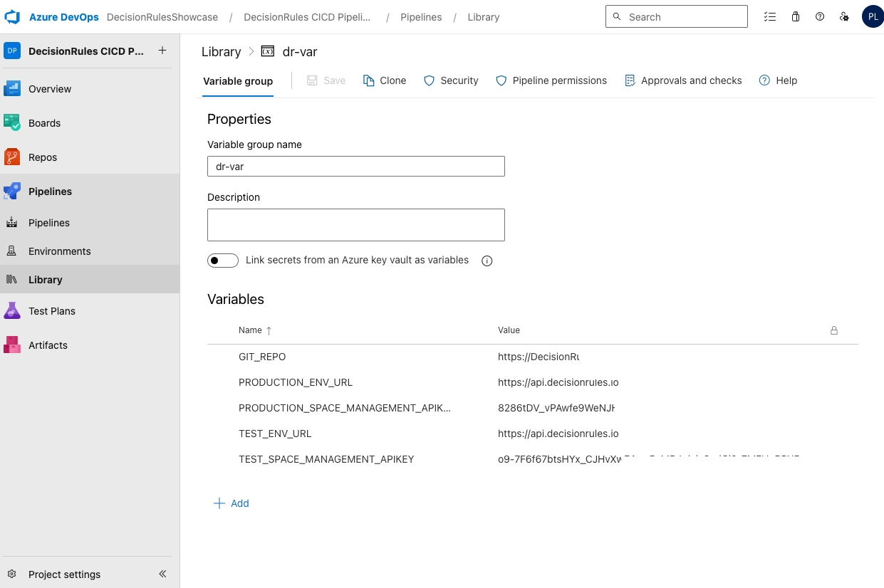Click the info icon beside key vault option

[487, 261]
